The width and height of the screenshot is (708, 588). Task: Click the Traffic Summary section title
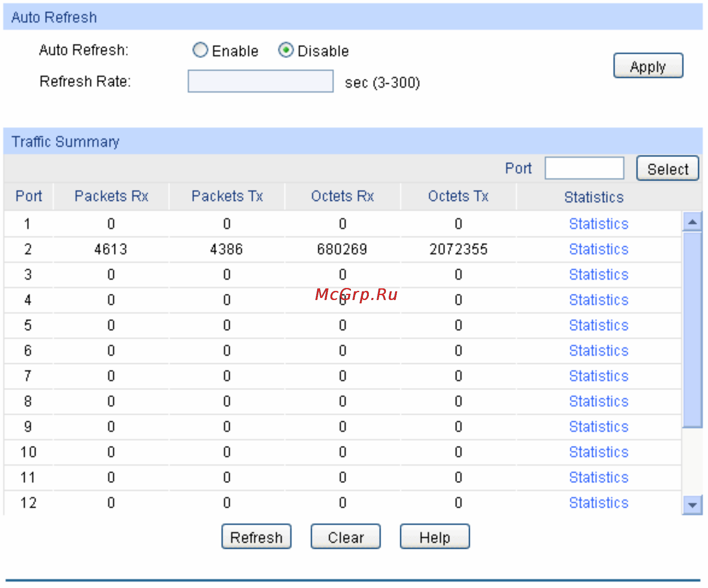point(65,142)
